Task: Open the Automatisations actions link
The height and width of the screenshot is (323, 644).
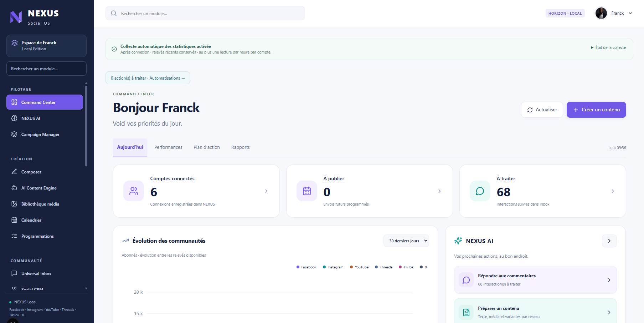Action: coord(148,78)
